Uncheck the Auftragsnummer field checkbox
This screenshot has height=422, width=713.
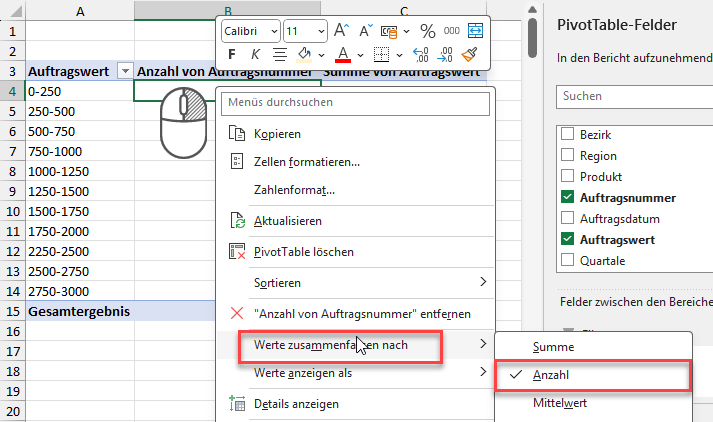click(568, 198)
